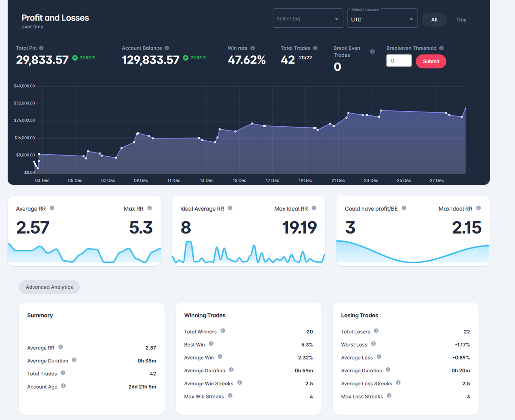515x420 pixels.
Task: Click info icon next to Breakeven Threshold
Action: 441,48
